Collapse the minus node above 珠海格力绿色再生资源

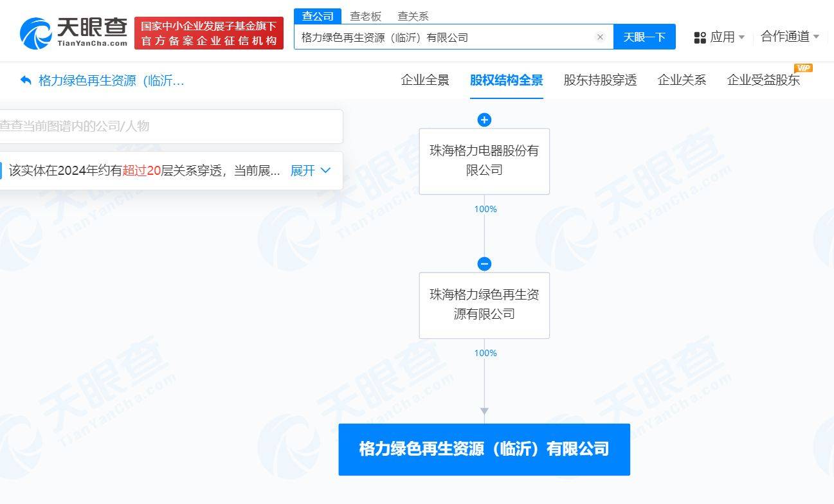484,264
